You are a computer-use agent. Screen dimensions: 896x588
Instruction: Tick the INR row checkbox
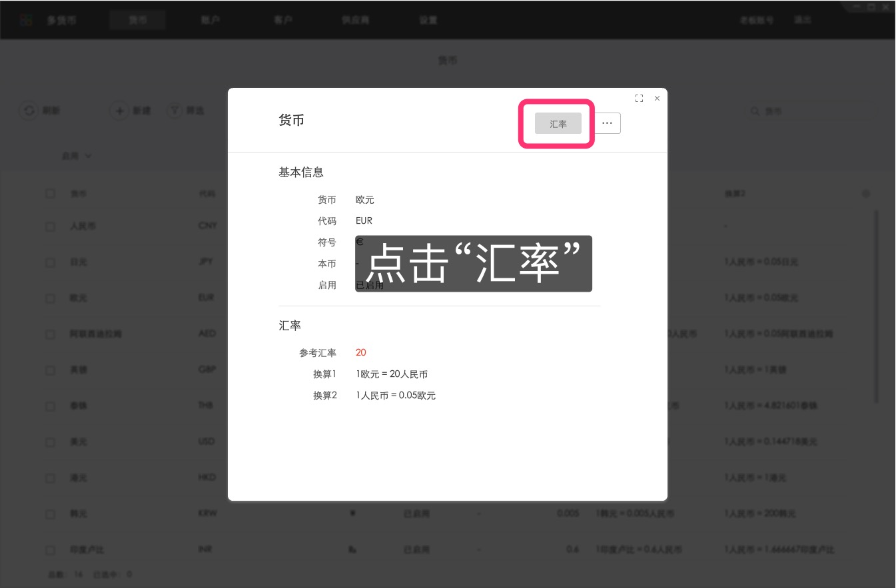[x=51, y=550]
